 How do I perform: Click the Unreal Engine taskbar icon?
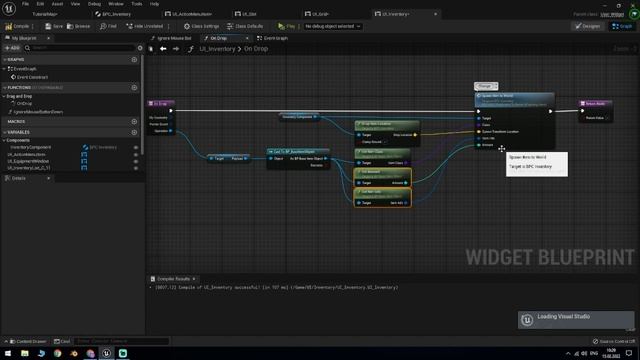(x=107, y=353)
